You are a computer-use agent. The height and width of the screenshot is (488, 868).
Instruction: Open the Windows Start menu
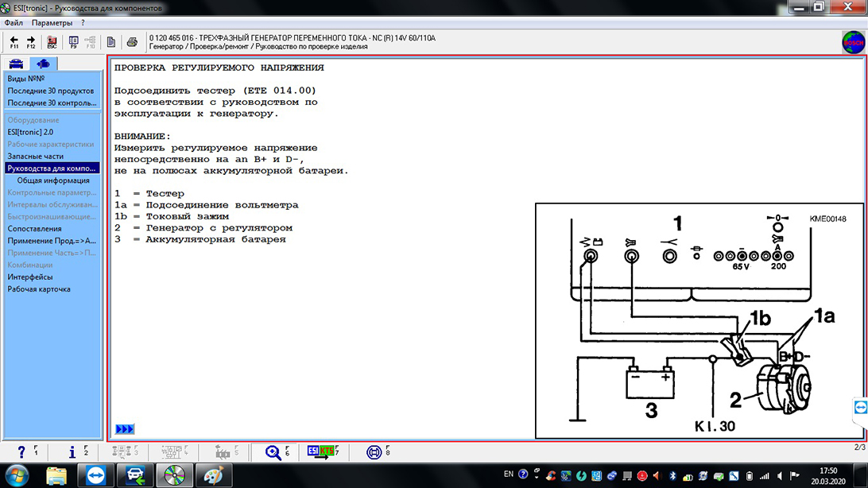click(x=17, y=476)
